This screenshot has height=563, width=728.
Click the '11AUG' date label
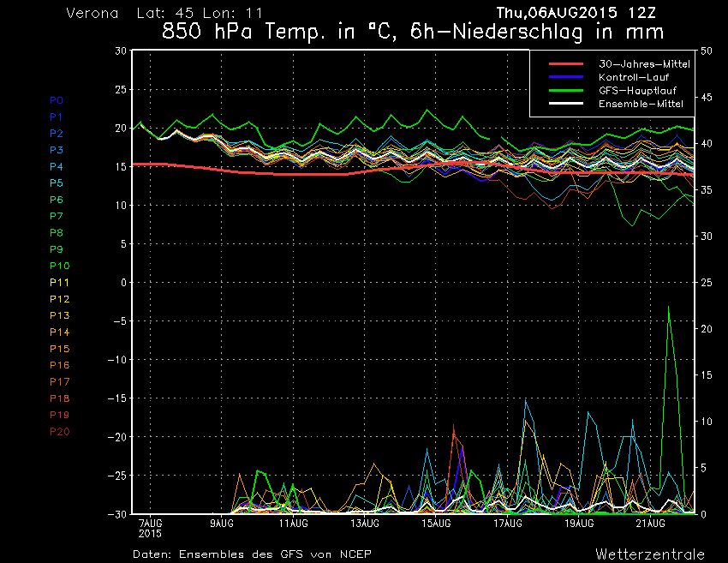(x=293, y=524)
